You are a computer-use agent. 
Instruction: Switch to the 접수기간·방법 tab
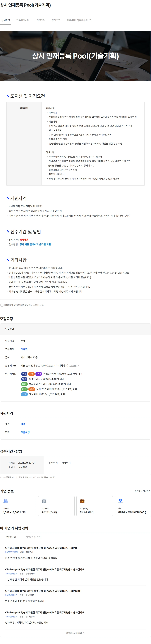point(23,20)
